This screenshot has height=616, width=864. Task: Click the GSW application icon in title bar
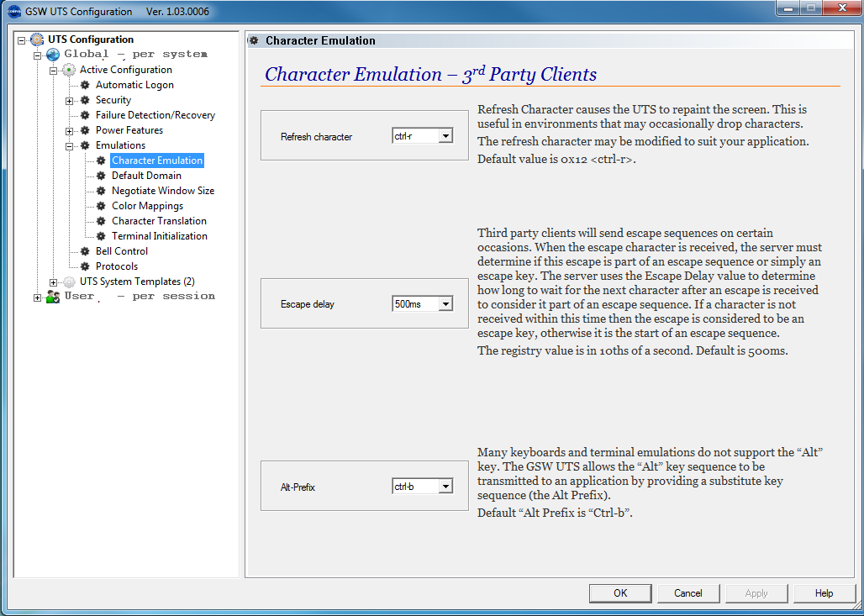pos(14,12)
